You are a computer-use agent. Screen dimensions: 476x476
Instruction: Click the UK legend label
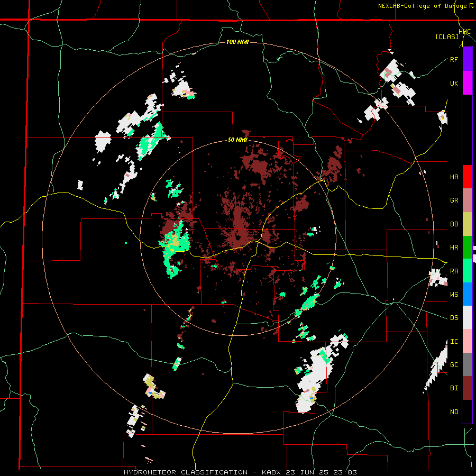pos(454,83)
